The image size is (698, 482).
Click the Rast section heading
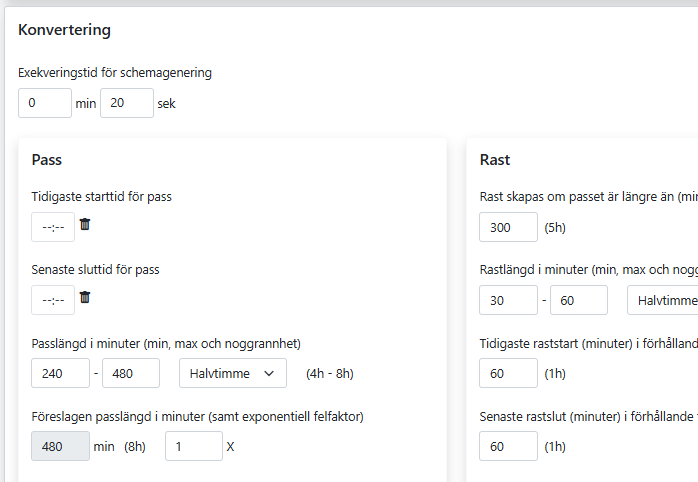tap(495, 160)
